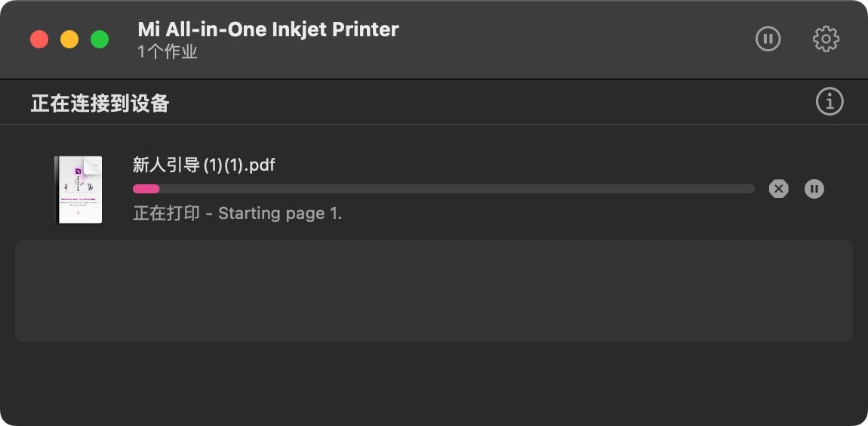The height and width of the screenshot is (426, 868).
Task: Click the job name 新人引导 (1)(1).pdf
Action: point(204,165)
